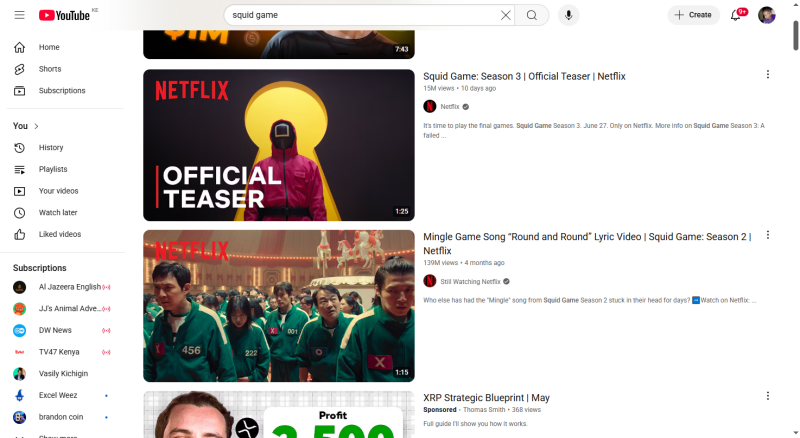This screenshot has height=438, width=800.
Task: Click the Liked videos thumbs-up icon
Action: 19,234
